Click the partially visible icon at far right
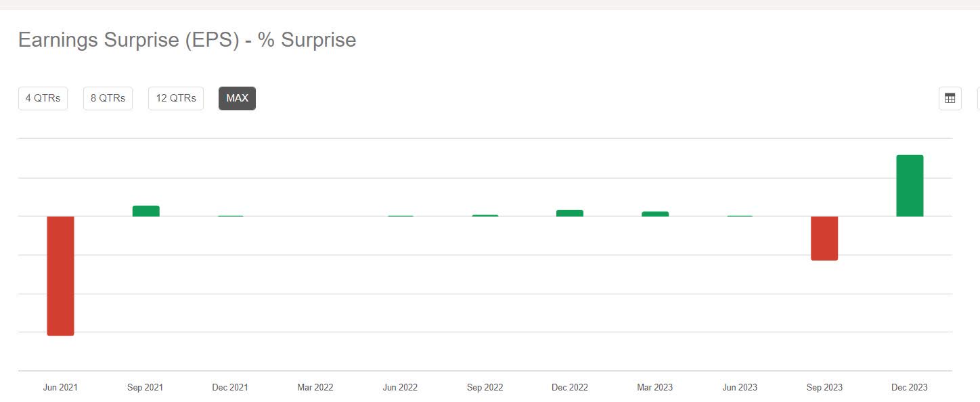 (978, 97)
